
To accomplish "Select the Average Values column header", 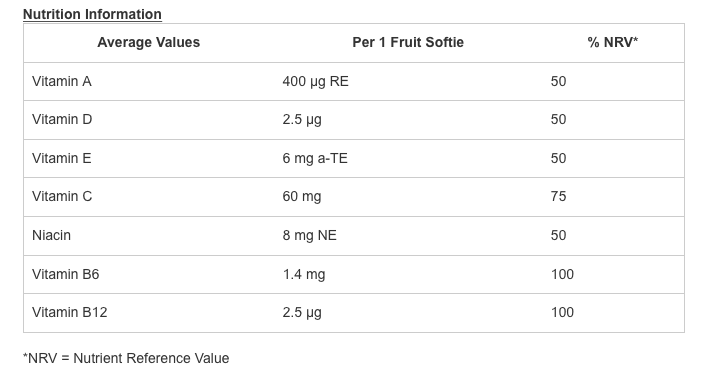I will coord(148,42).
